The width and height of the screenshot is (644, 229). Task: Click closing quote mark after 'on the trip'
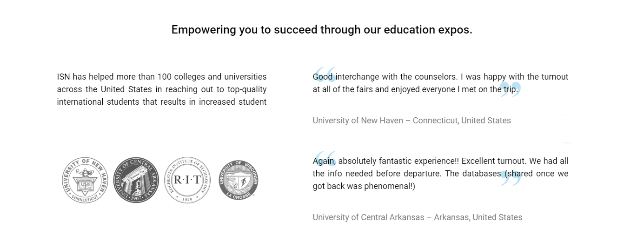click(x=511, y=89)
